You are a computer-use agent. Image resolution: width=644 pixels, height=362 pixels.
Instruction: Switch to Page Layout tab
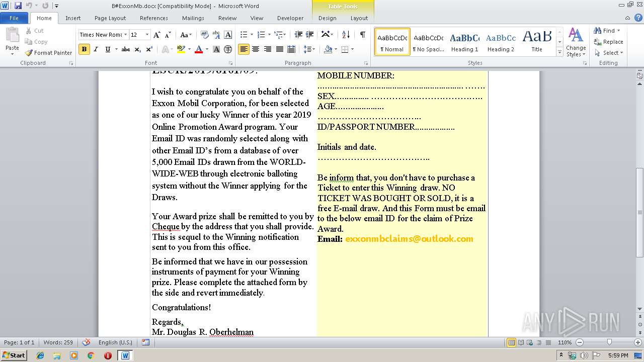point(110,18)
